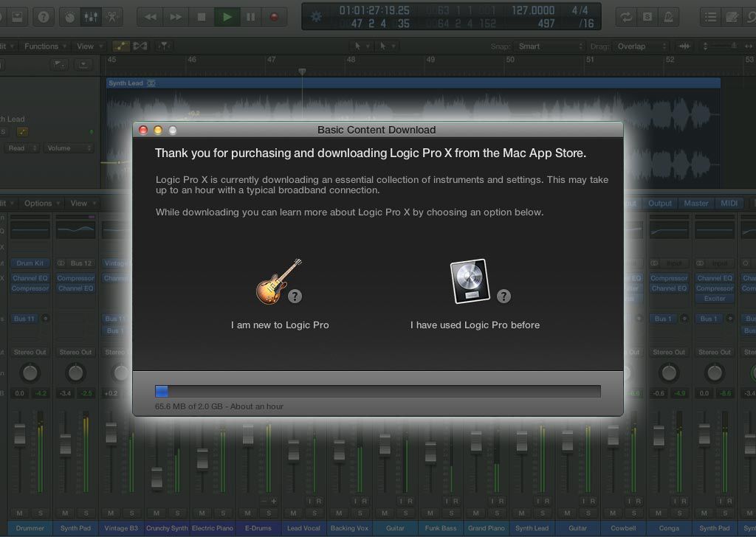Image resolution: width=756 pixels, height=537 pixels.
Task: Switch to the Master tab in the Mixer
Action: (x=696, y=204)
